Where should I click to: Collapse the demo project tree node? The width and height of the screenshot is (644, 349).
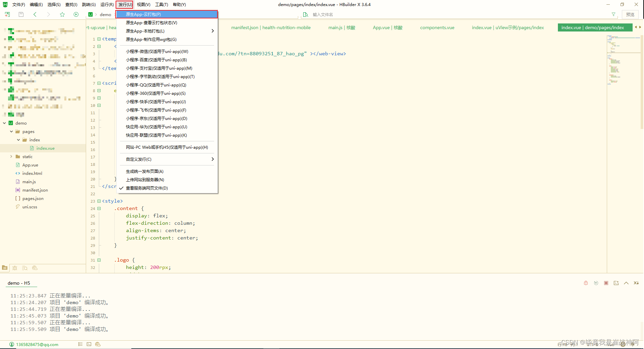tap(4, 123)
